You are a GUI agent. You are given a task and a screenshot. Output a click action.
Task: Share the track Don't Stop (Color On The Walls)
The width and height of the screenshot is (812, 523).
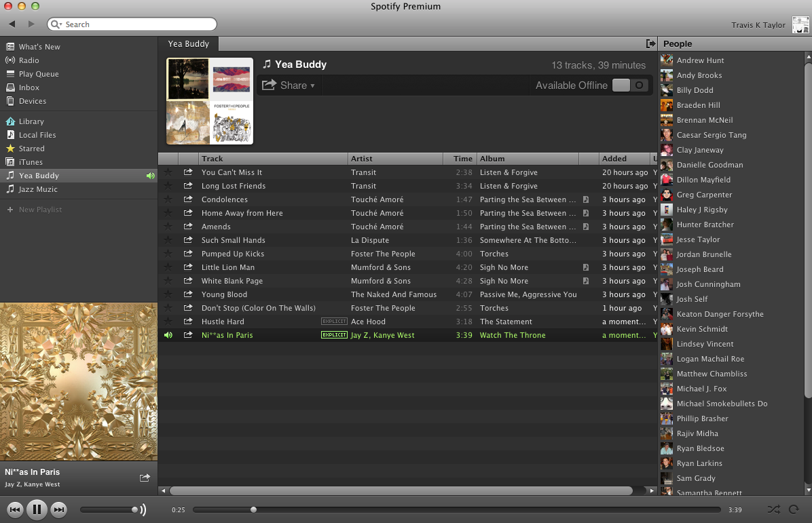point(188,308)
